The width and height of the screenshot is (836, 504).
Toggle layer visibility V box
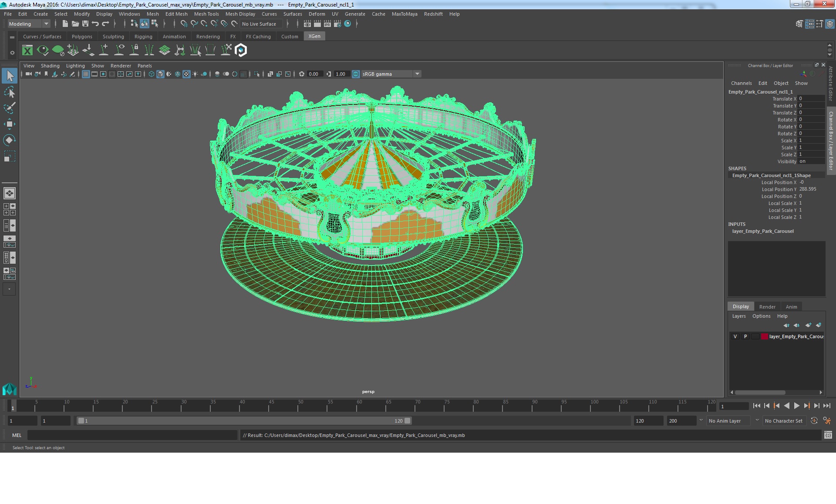(735, 336)
